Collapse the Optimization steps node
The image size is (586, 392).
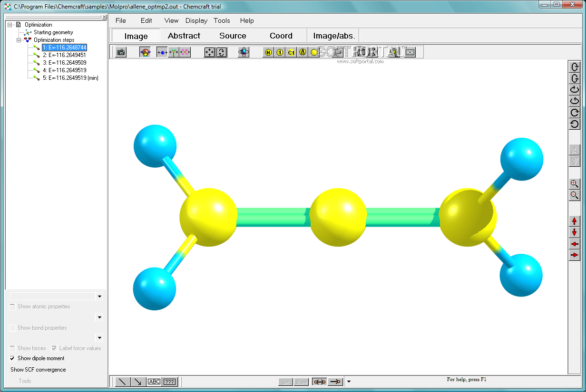[x=19, y=40]
